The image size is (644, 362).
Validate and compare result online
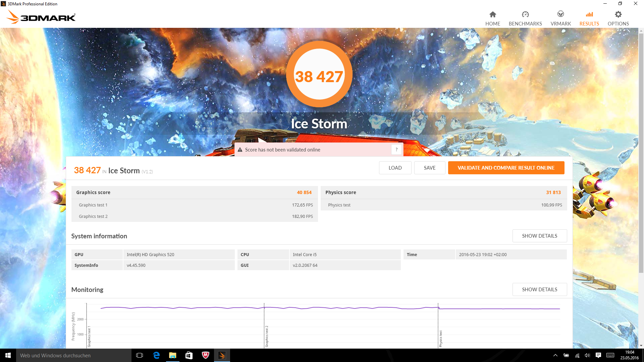pyautogui.click(x=506, y=168)
